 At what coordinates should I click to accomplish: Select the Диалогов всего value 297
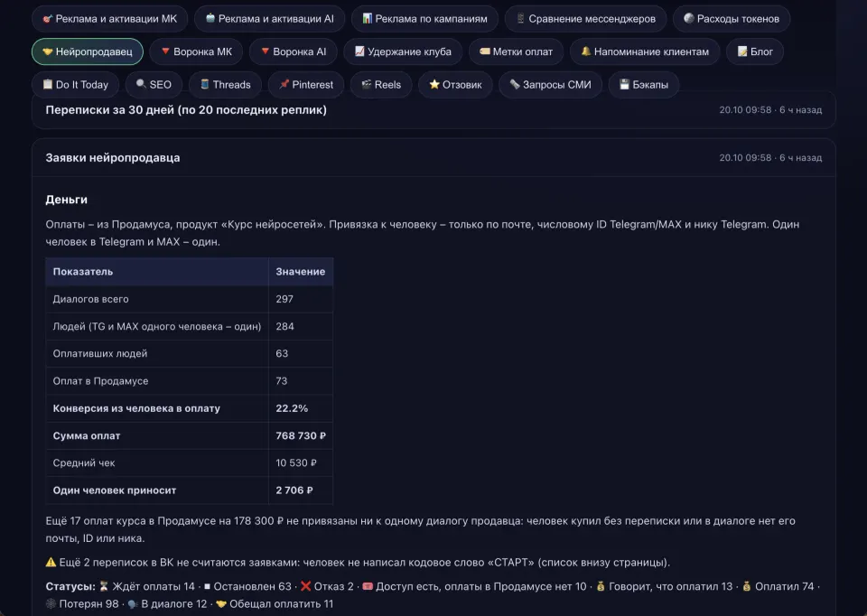pyautogui.click(x=284, y=299)
